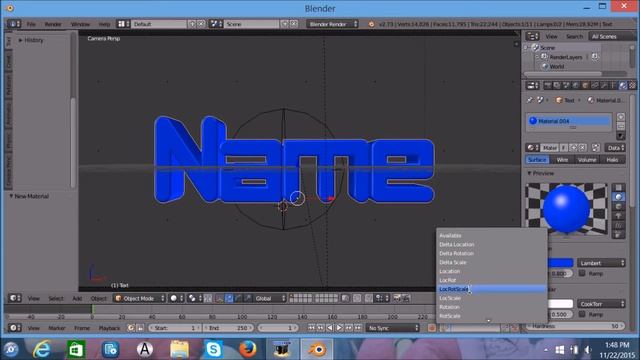The height and width of the screenshot is (360, 640).
Task: Open the Render menu
Action: point(53,24)
